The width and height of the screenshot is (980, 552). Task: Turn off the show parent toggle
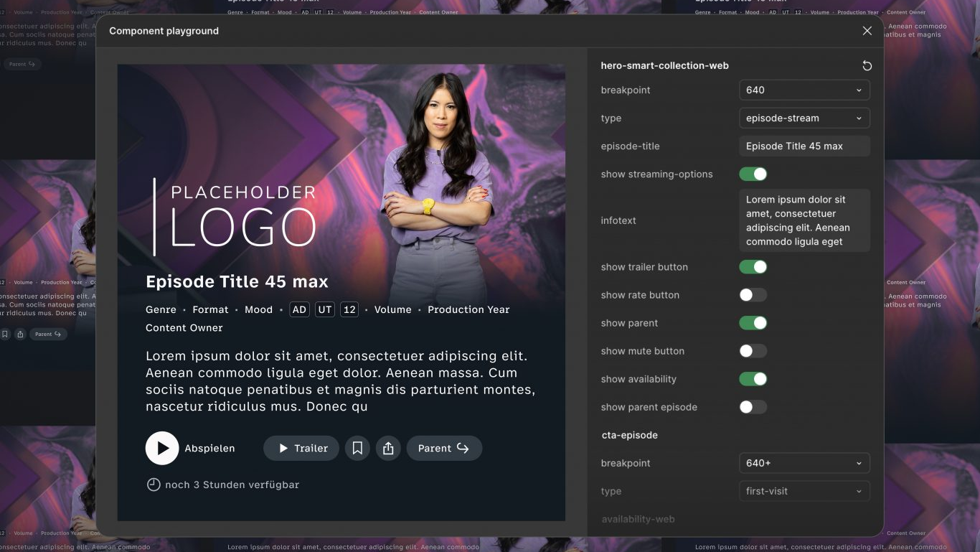click(x=753, y=323)
